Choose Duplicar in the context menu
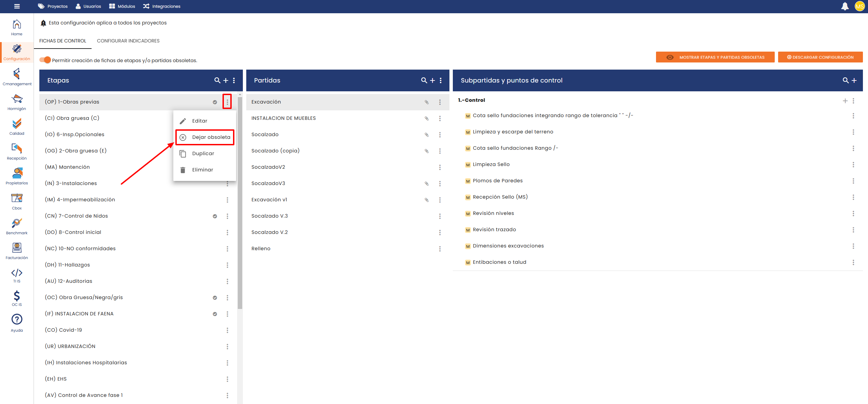 (x=203, y=153)
